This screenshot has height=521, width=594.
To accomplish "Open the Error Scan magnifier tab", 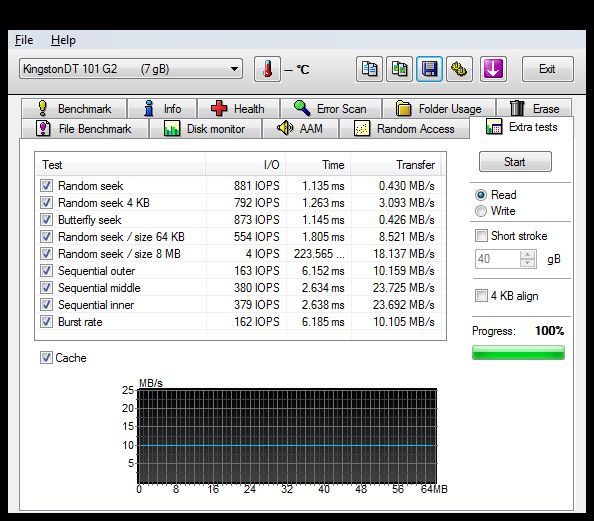I will pyautogui.click(x=331, y=109).
